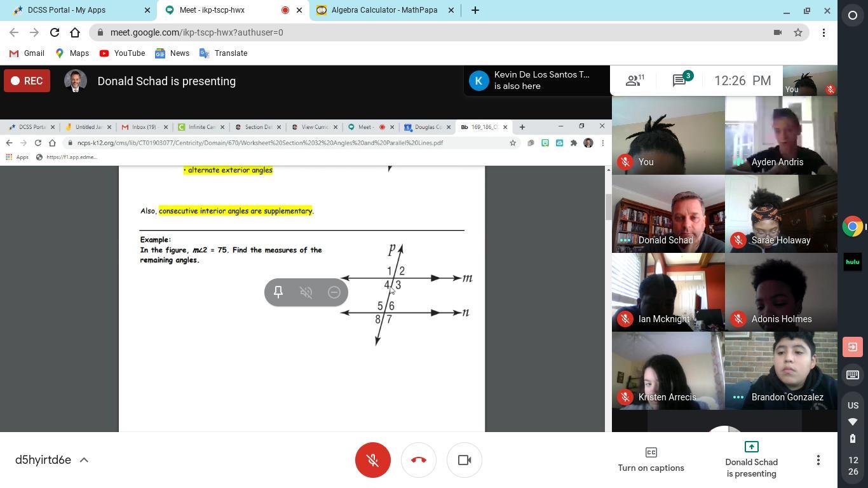Select Adonis Holmes's video tile
868x488 pixels.
(x=781, y=292)
